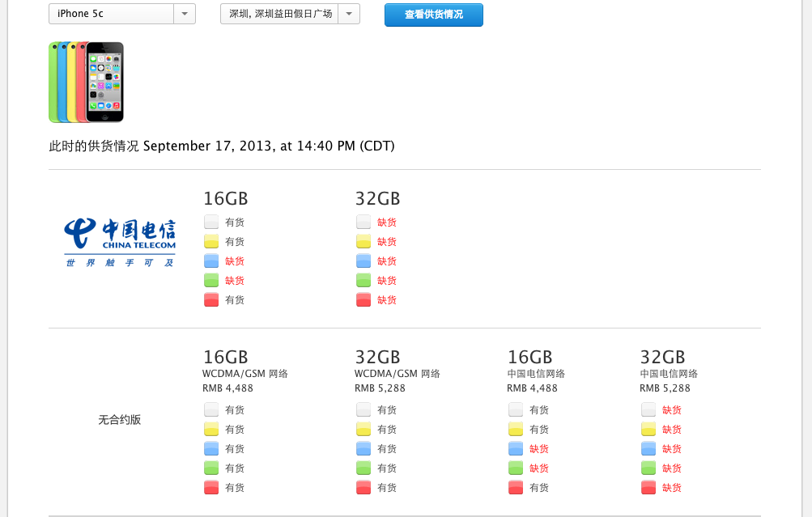The image size is (812, 517).
Task: Select yellow swatch under 32GB WCDMA/GSM RMB 5,288
Action: click(x=363, y=430)
